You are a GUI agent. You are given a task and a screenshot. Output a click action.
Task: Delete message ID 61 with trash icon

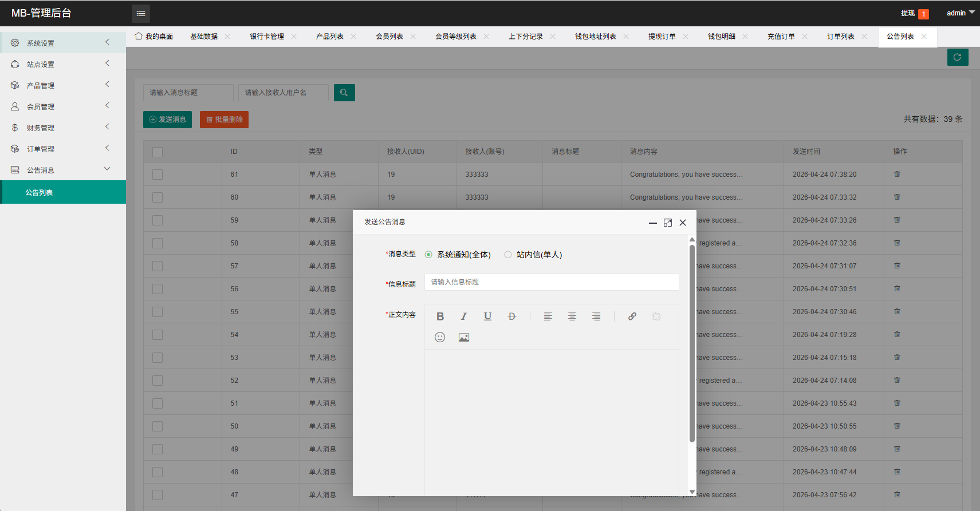pos(897,175)
